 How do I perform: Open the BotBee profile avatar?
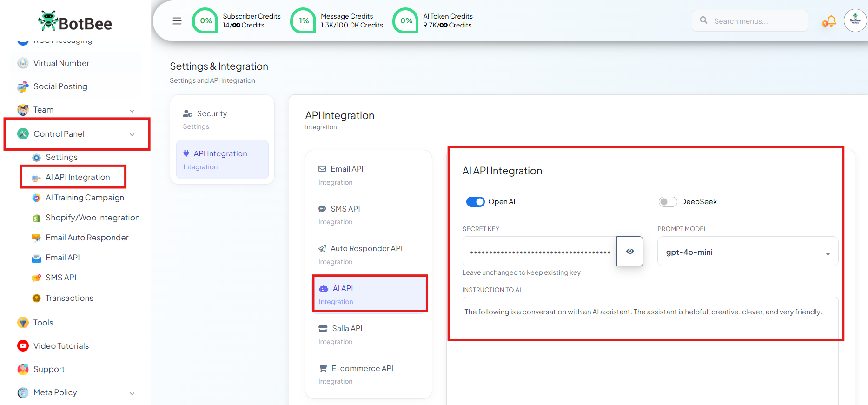pos(855,20)
